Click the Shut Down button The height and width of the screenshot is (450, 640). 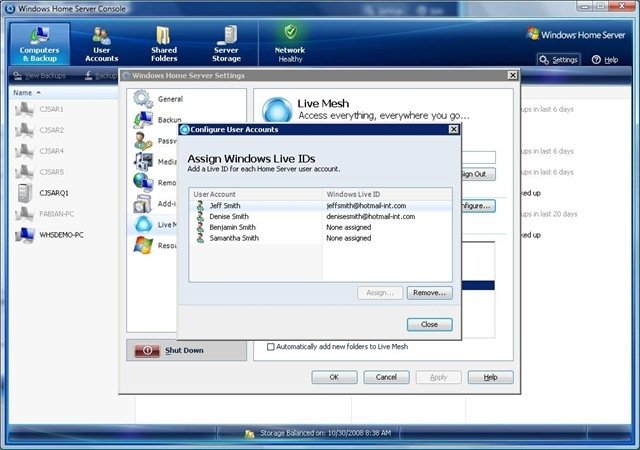click(186, 351)
